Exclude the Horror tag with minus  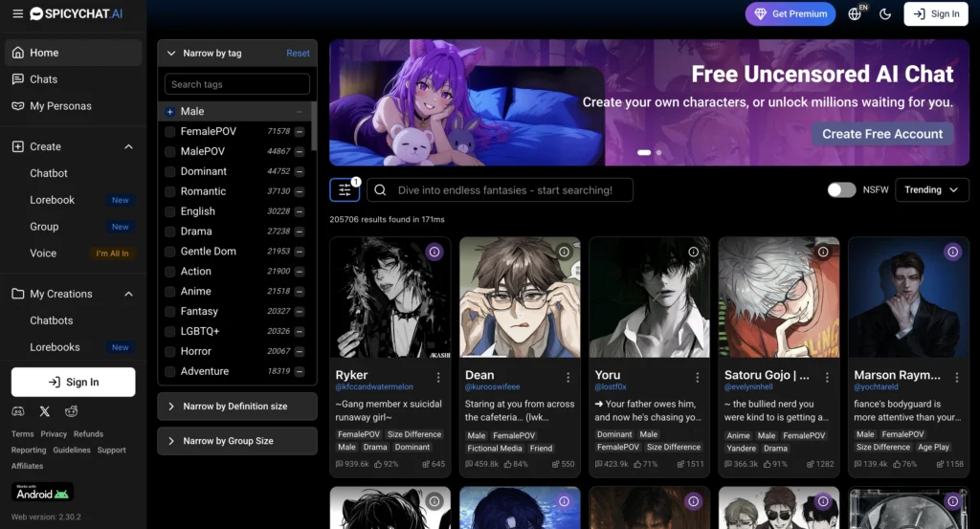(x=300, y=352)
